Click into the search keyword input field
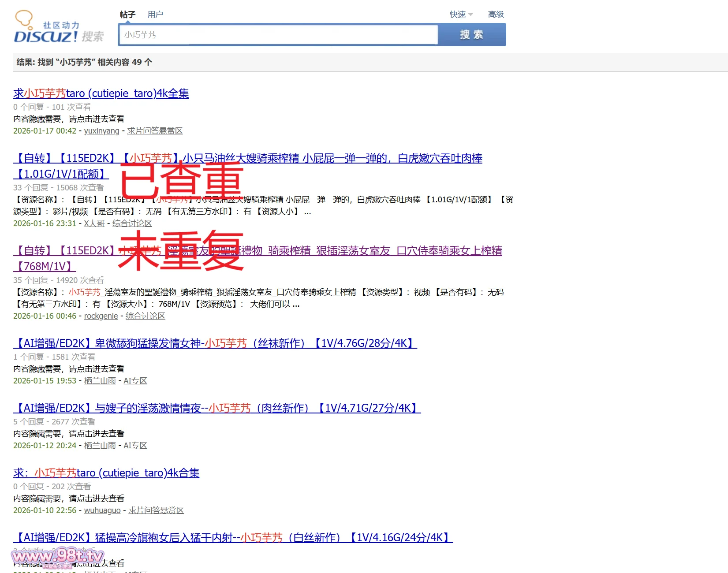The width and height of the screenshot is (728, 573). (x=278, y=35)
